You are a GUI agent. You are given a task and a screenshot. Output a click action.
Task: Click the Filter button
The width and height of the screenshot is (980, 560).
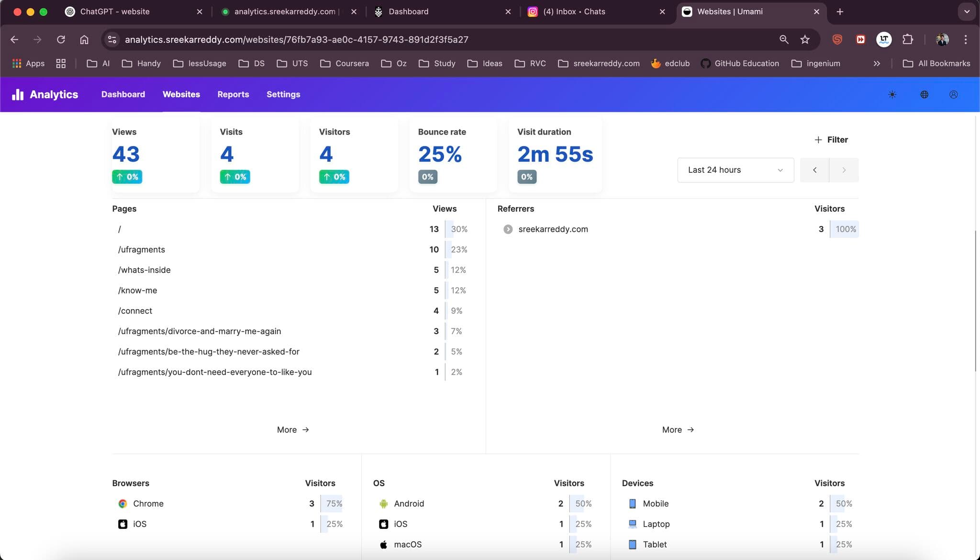831,139
